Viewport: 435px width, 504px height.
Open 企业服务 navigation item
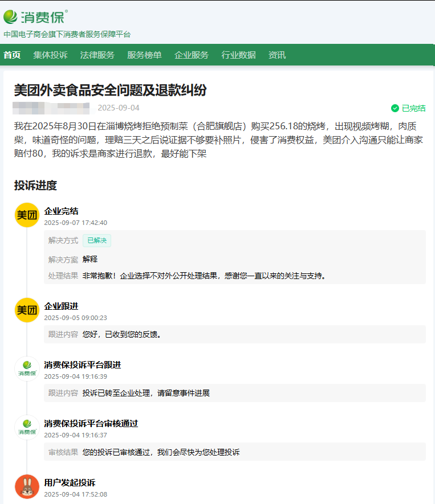192,55
